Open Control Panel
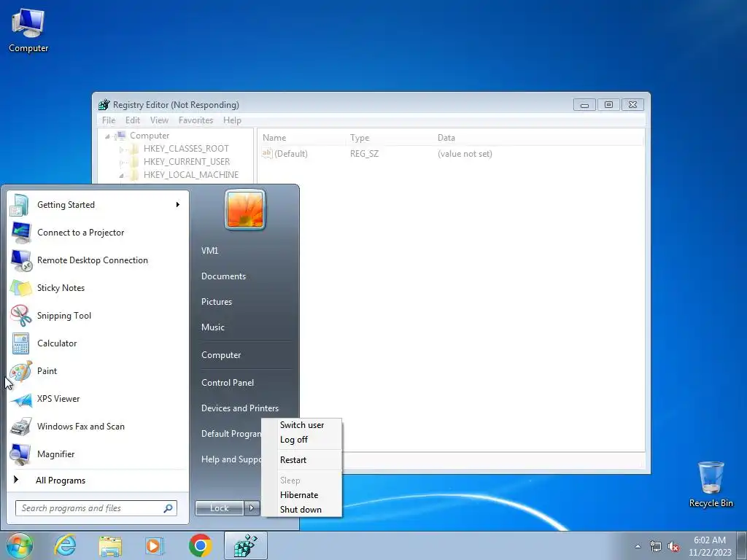The width and height of the screenshot is (747, 560). click(x=228, y=382)
